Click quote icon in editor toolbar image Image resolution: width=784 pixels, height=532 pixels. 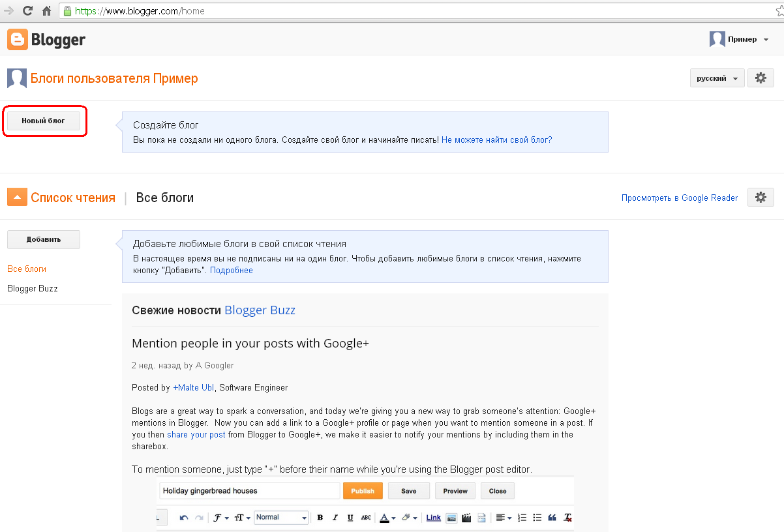(552, 518)
